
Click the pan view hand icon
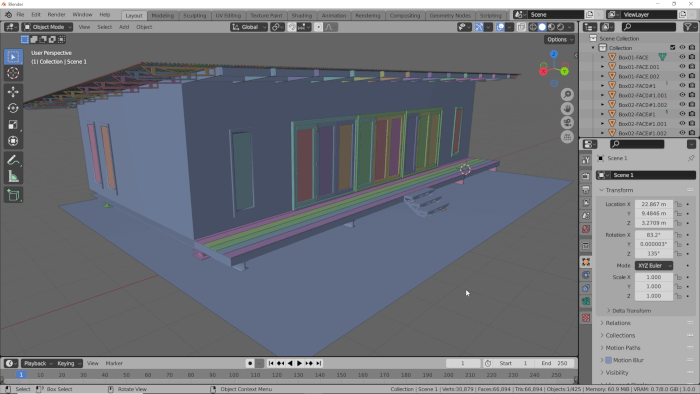567,108
